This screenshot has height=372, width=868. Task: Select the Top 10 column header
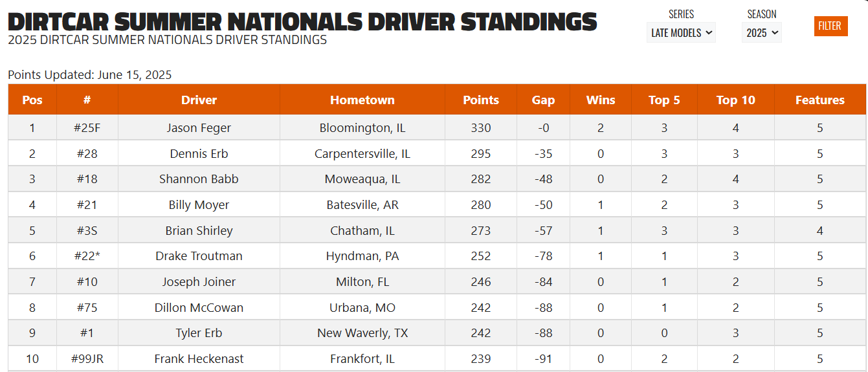(736, 100)
